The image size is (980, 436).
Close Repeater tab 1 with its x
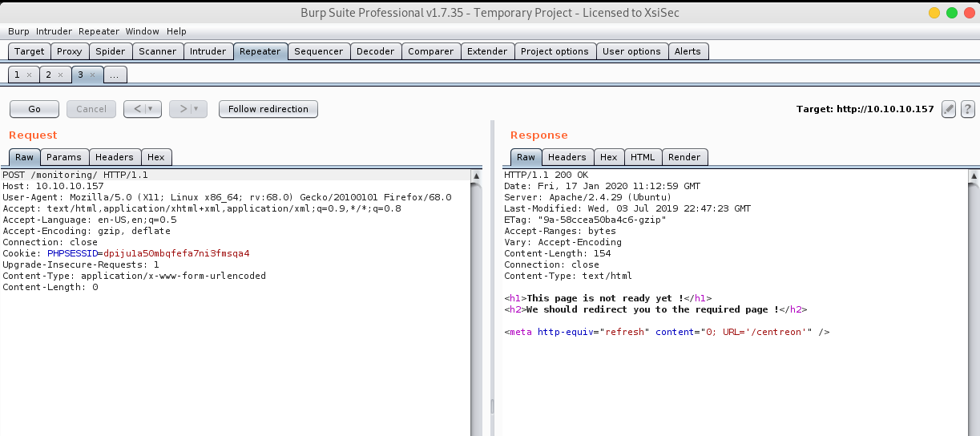pos(29,75)
